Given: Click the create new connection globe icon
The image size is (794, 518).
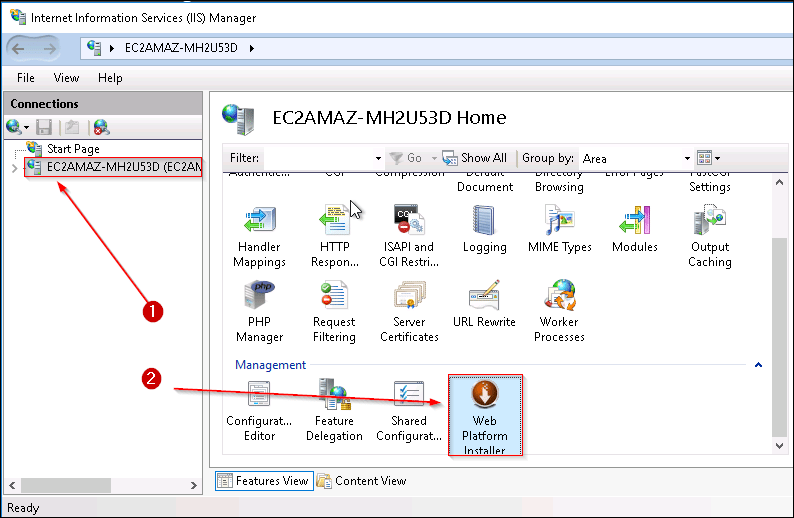Looking at the screenshot, I should click(x=14, y=127).
